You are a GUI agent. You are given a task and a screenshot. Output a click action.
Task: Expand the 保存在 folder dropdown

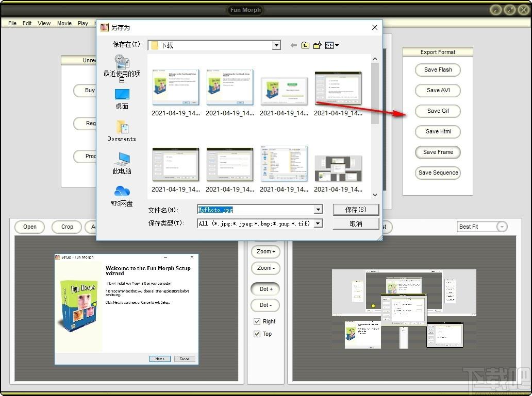tap(276, 45)
